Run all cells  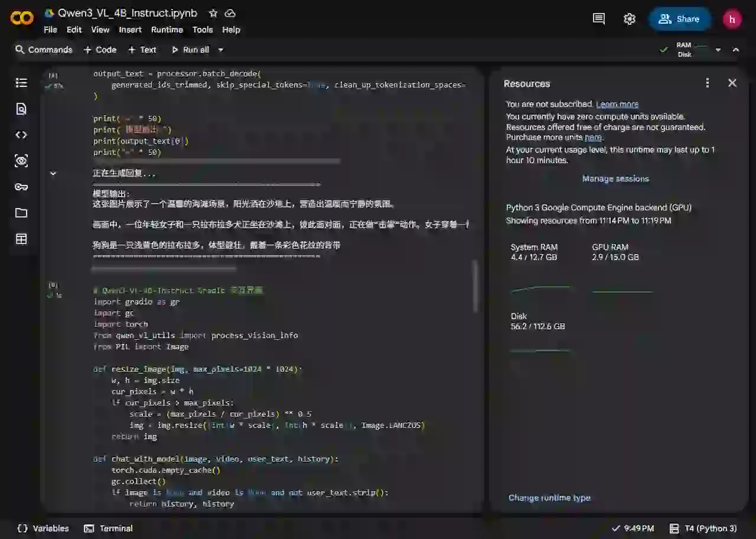tap(190, 50)
